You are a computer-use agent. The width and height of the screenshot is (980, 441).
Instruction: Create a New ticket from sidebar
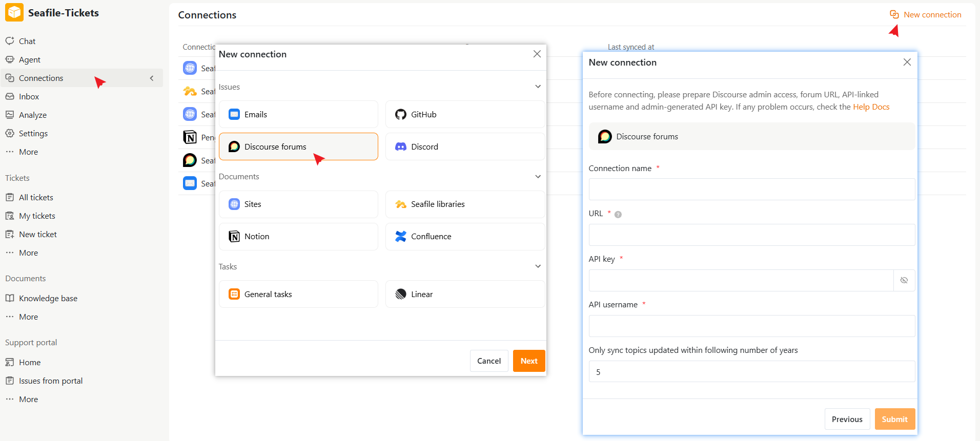tap(37, 234)
